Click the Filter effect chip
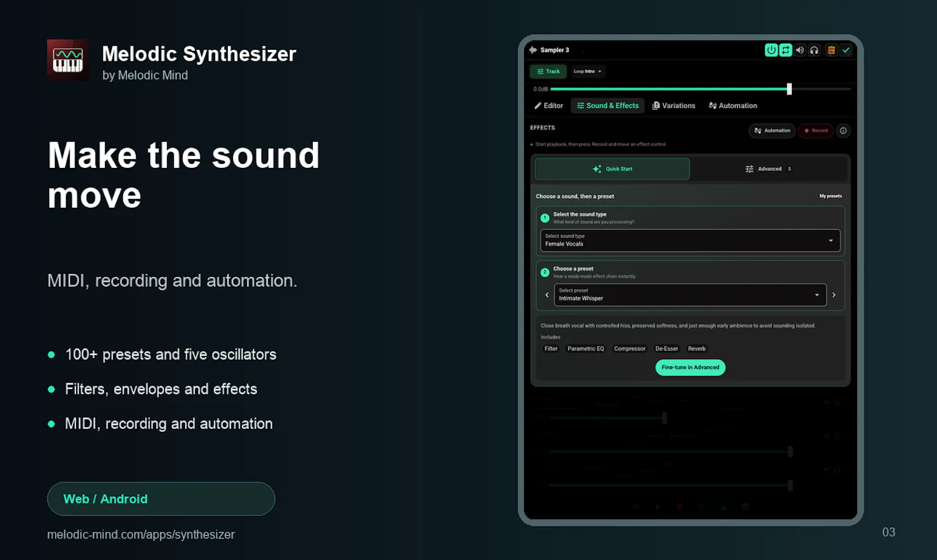937x560 pixels. 551,349
